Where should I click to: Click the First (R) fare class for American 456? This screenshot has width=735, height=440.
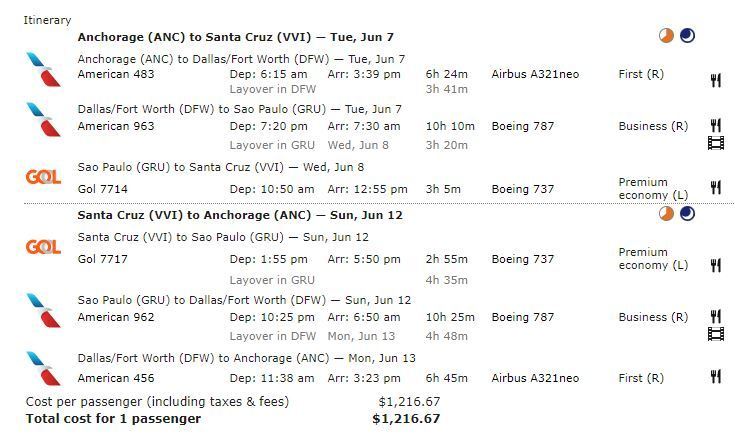click(641, 378)
